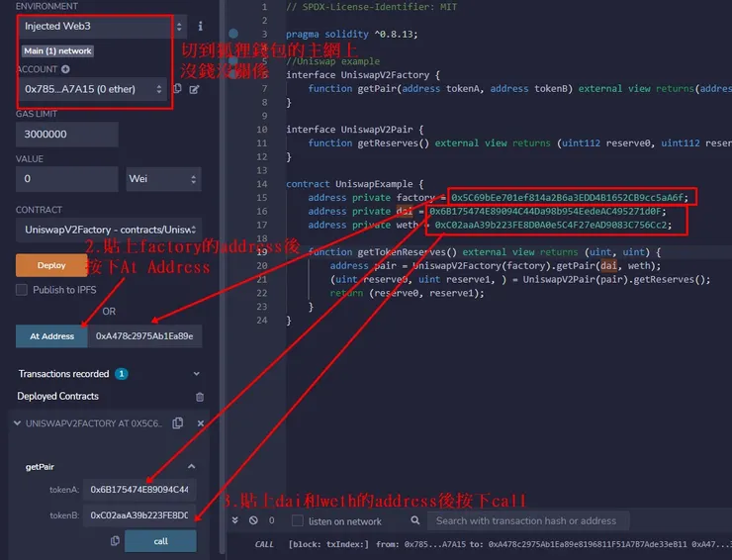
Task: Open the Injected Web3 environment dropdown
Action: [x=102, y=26]
